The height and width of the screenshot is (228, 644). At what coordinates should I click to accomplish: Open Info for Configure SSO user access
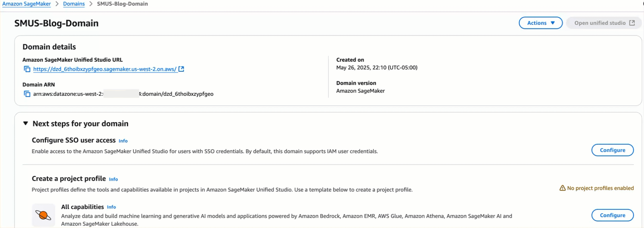tap(123, 141)
